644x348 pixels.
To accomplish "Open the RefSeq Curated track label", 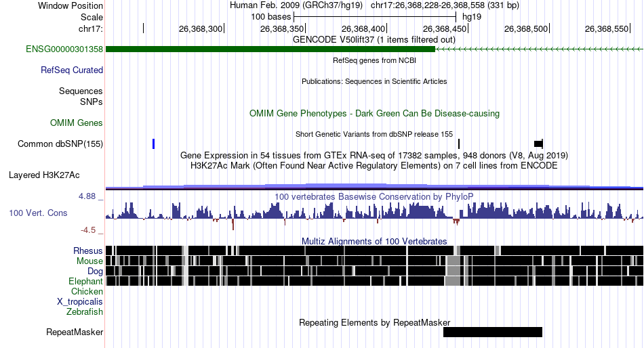I will click(71, 70).
